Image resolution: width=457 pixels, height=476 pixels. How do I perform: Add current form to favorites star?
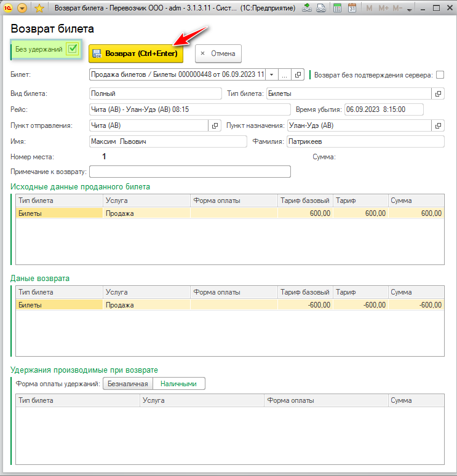pos(39,8)
